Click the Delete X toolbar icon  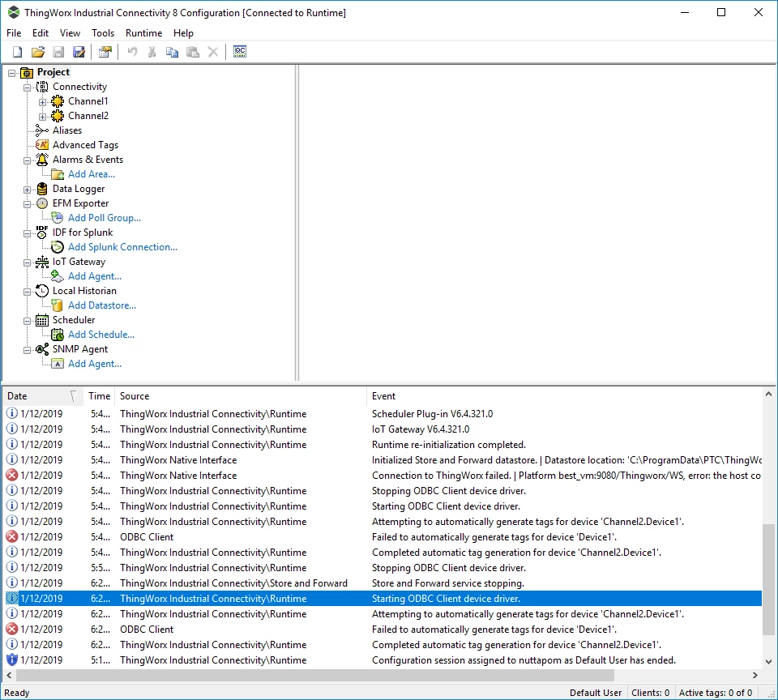[x=213, y=52]
